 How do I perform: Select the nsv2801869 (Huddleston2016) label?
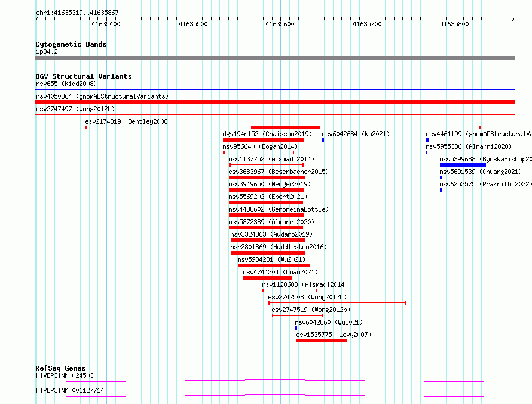(279, 247)
